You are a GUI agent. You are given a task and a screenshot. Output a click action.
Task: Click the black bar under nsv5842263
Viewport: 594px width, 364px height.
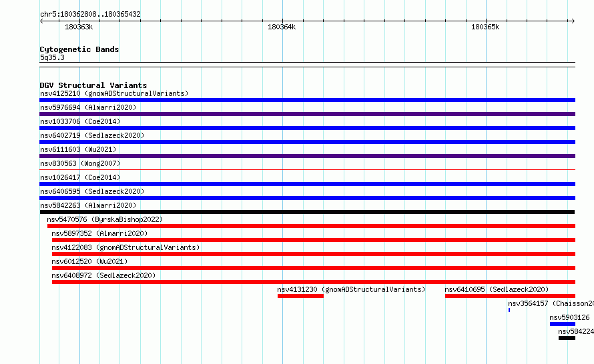click(307, 212)
